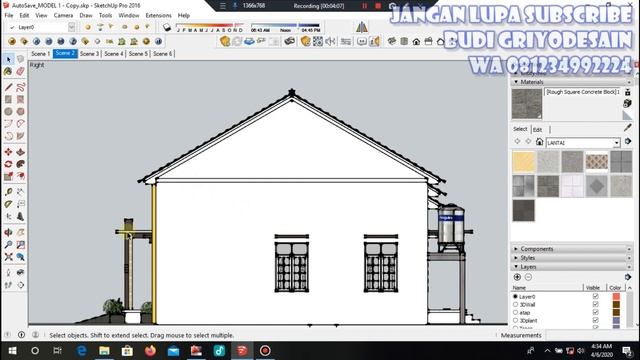Open the Layer0 toolbar dropdown
Viewport: 640px width, 360px height.
tap(71, 27)
